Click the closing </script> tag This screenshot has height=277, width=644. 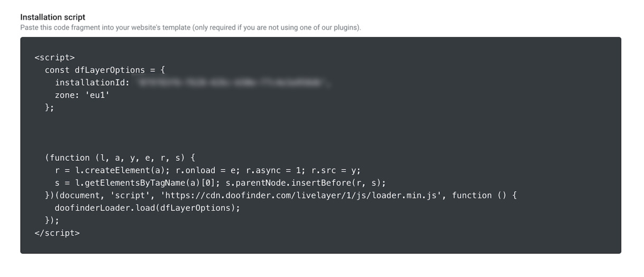coord(57,233)
